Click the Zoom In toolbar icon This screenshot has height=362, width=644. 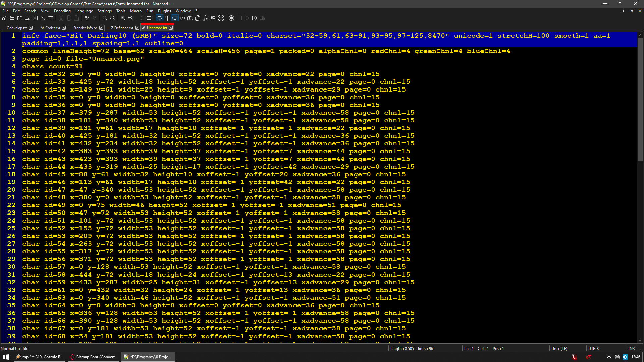click(x=123, y=18)
